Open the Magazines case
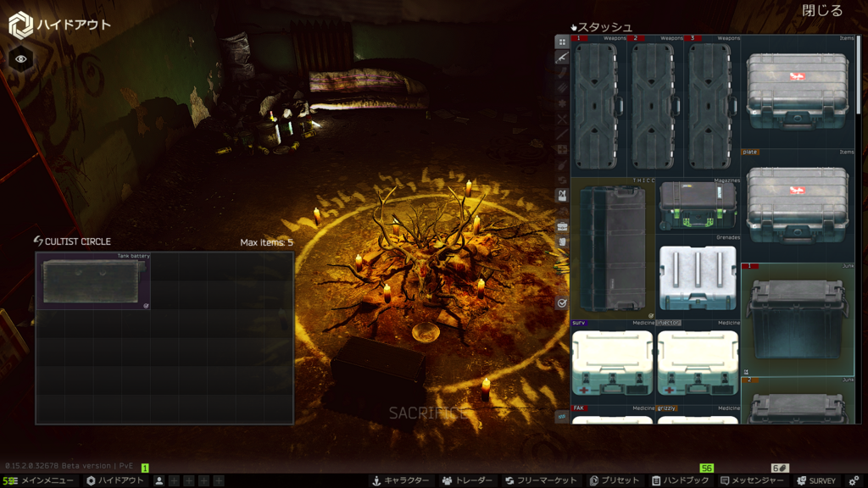 pyautogui.click(x=698, y=206)
